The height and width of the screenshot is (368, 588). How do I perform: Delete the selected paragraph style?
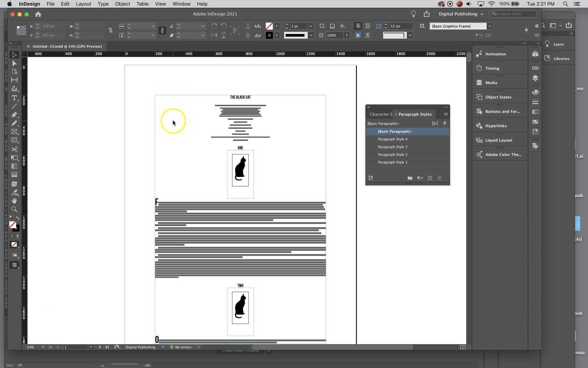coord(439,178)
